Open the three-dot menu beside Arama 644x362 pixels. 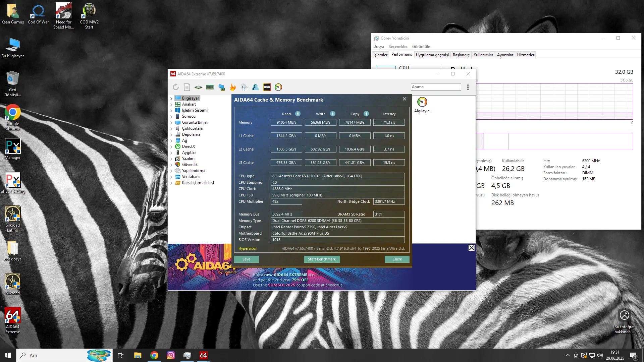coord(468,87)
